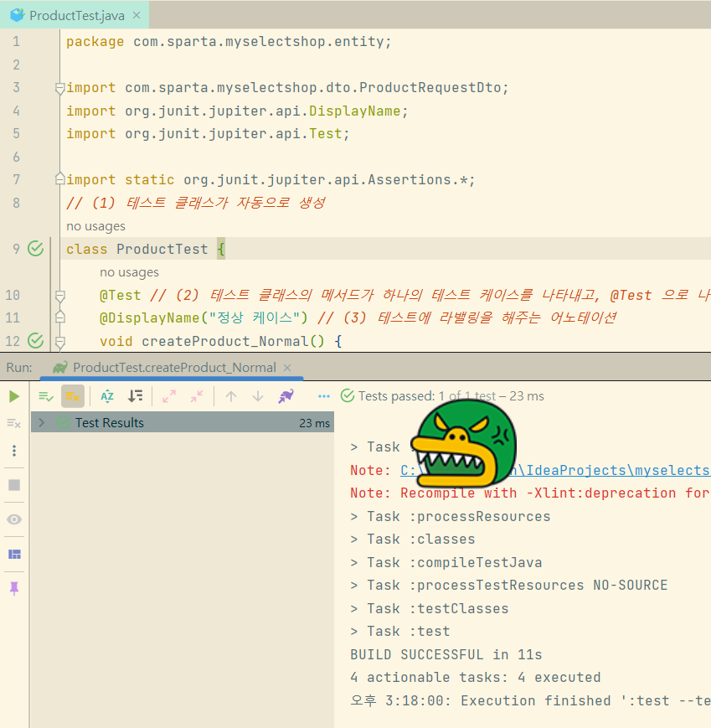Click 'BUILD SUCCESSFUL in 11s' console line

[446, 654]
